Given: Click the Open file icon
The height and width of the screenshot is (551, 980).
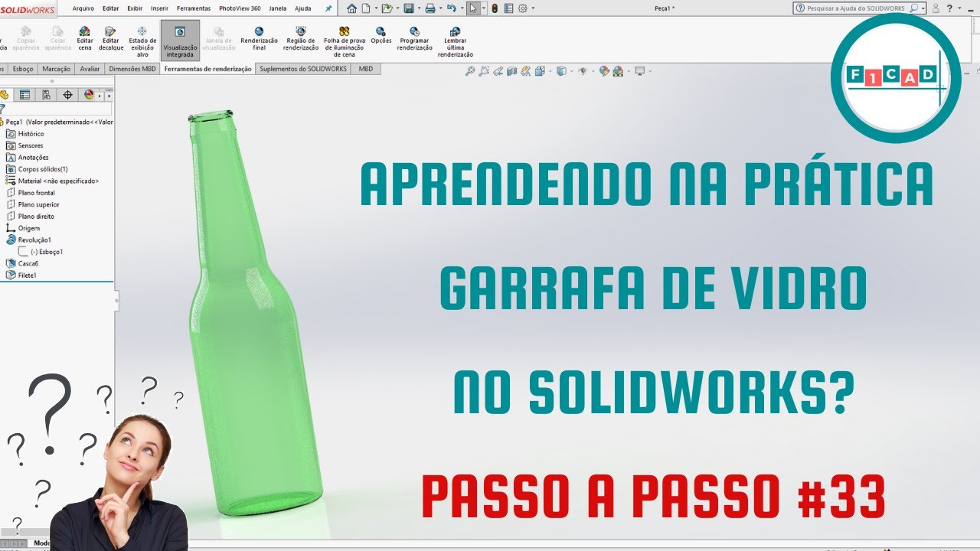Looking at the screenshot, I should click(387, 8).
